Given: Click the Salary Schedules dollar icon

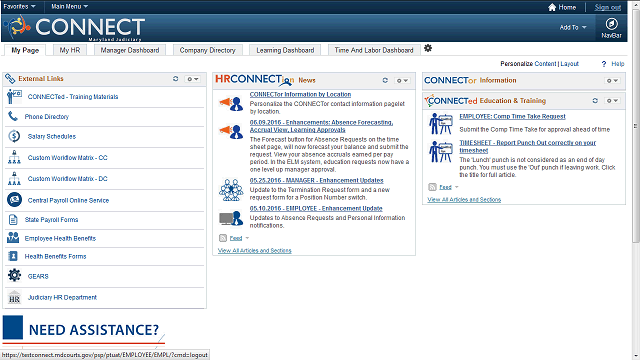Looking at the screenshot, I should (14, 136).
